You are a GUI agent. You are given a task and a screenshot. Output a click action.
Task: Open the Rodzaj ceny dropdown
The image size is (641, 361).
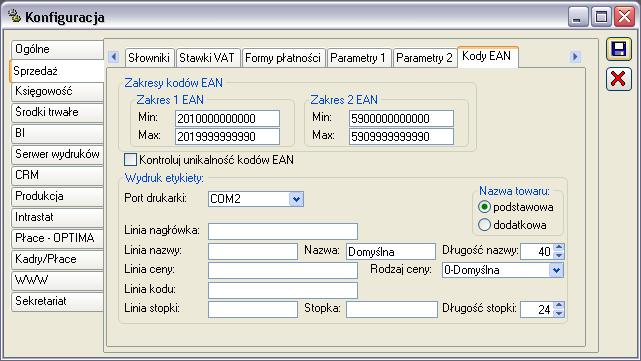click(556, 270)
